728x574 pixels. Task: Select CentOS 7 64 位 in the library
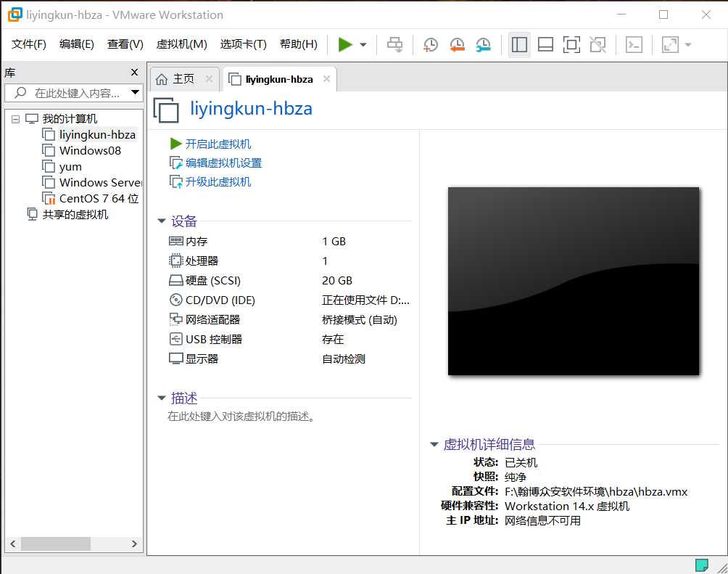[x=99, y=198]
